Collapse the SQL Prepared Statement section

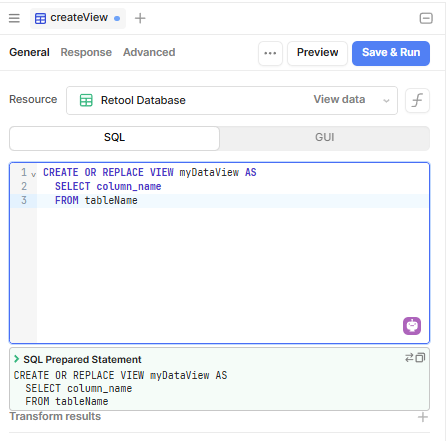pyautogui.click(x=17, y=359)
